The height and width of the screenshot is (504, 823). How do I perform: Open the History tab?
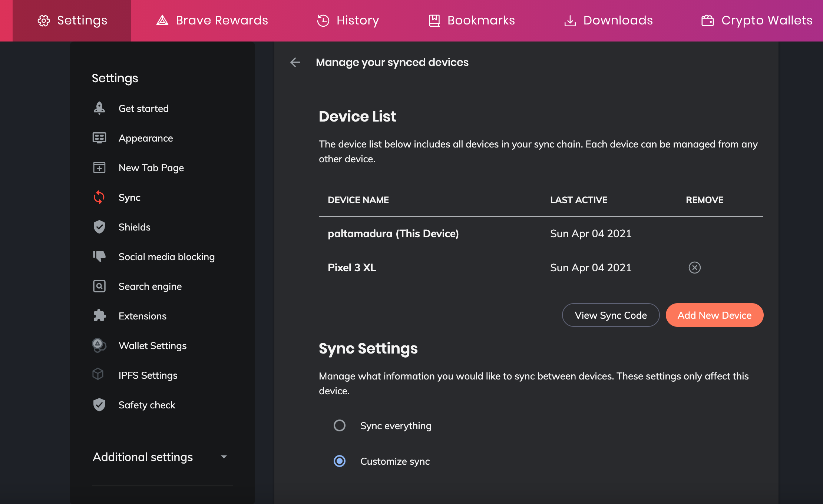click(348, 20)
